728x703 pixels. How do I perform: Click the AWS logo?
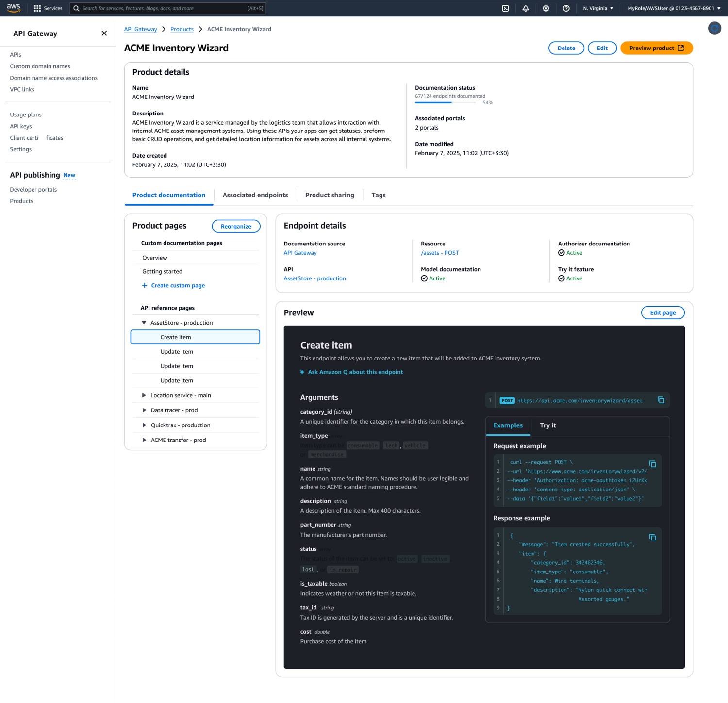coord(14,8)
